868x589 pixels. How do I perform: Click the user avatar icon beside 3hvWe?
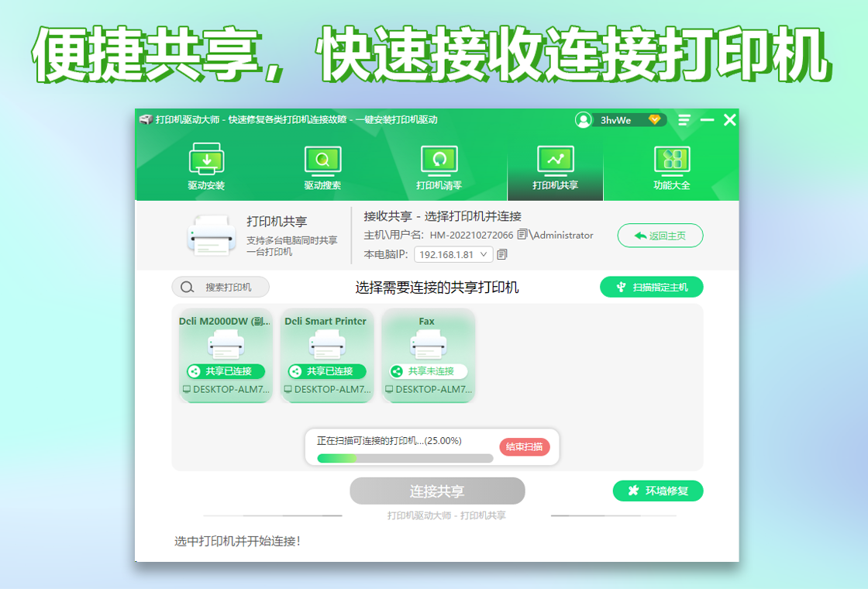point(584,120)
